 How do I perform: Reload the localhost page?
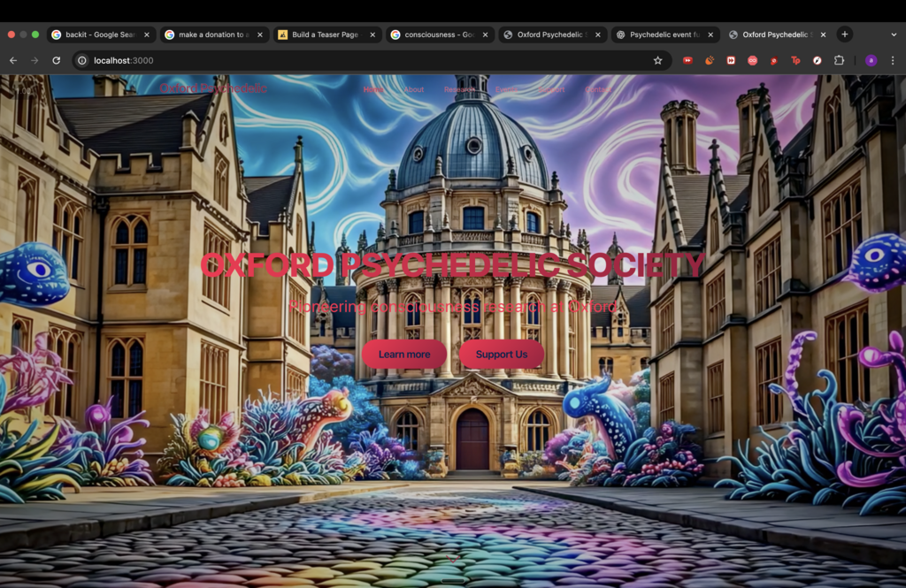tap(56, 60)
